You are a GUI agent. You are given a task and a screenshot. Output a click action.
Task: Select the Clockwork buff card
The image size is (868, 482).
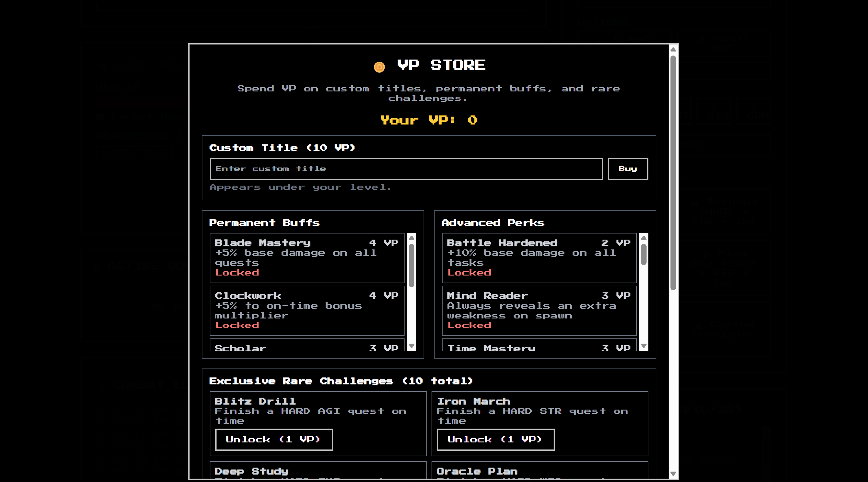click(x=307, y=310)
